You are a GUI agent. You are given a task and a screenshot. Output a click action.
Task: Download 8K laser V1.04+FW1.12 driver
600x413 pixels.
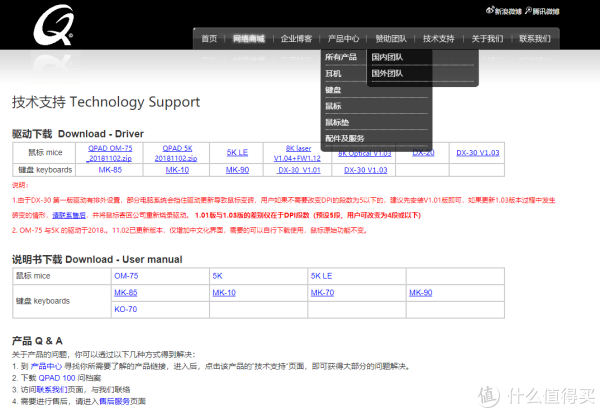coord(298,153)
